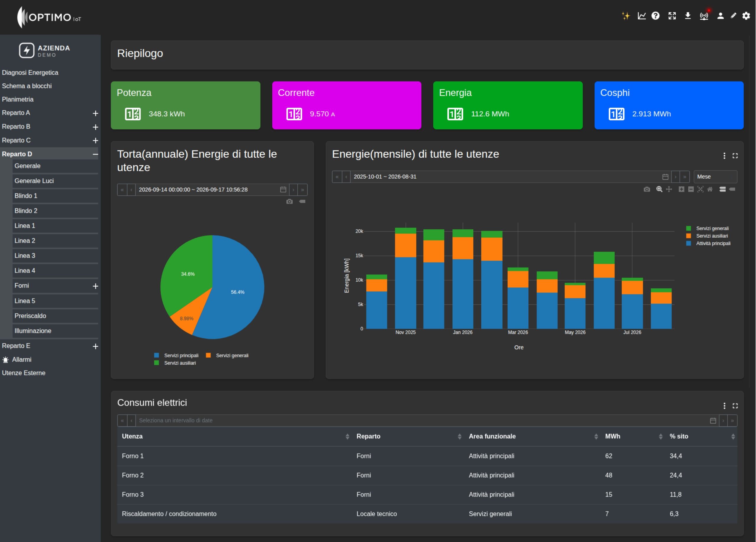Image resolution: width=756 pixels, height=542 pixels.
Task: Click the camera icon on pie chart
Action: point(289,202)
